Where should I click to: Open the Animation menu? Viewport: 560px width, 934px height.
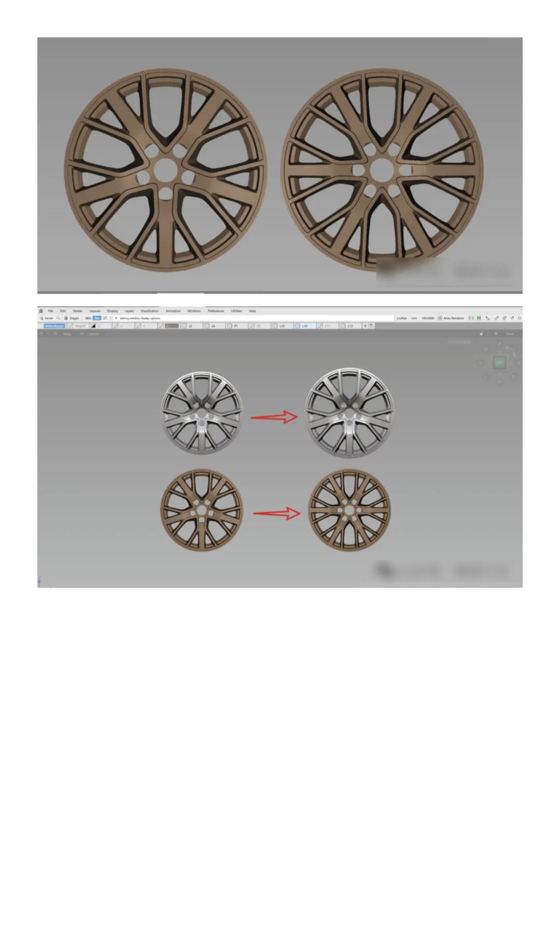173,311
